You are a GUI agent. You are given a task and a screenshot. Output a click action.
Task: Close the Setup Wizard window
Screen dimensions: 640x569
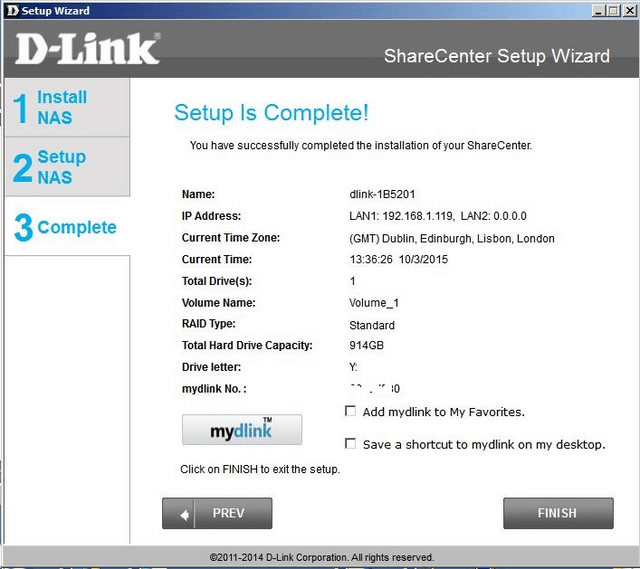(629, 11)
